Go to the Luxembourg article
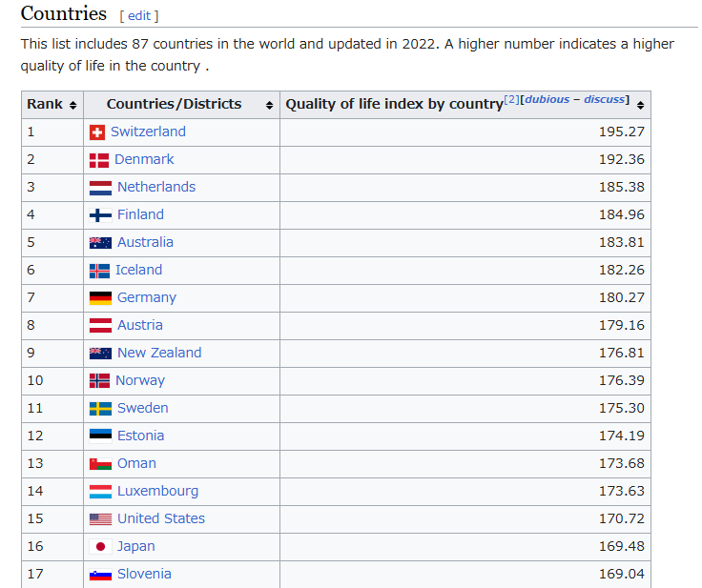Screen dimensions: 702x588 157,492
